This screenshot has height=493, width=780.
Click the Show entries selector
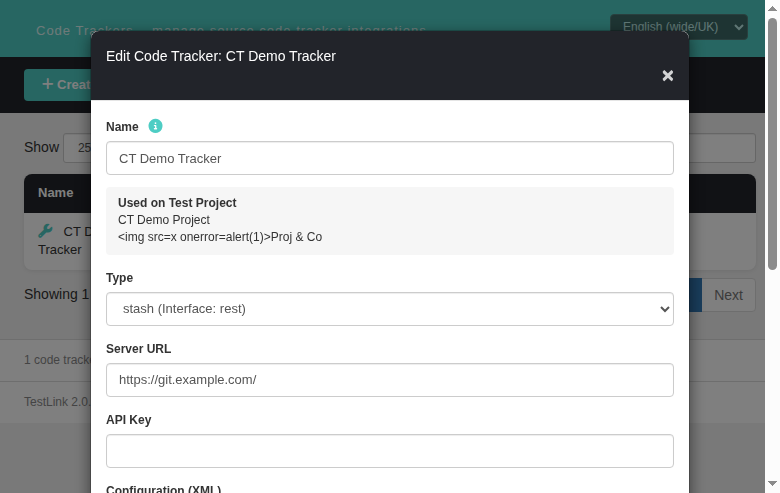tap(77, 148)
